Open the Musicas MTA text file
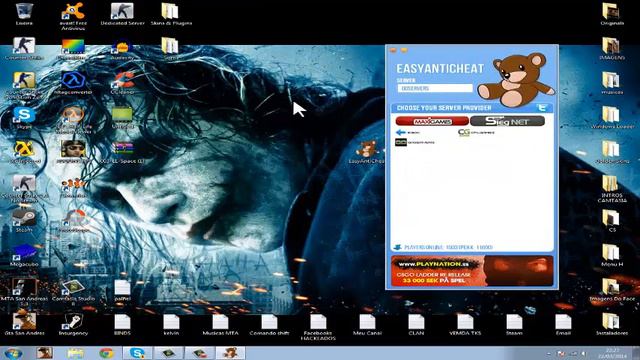Viewport: 640px width, 360px height. click(220, 324)
